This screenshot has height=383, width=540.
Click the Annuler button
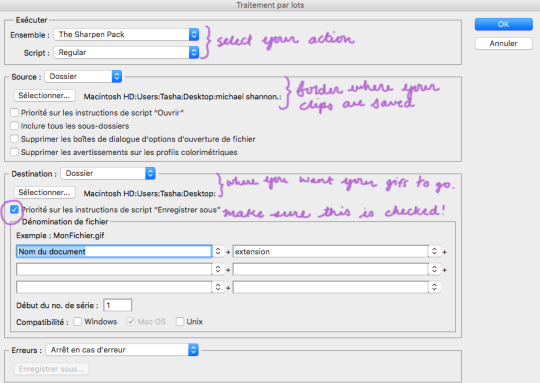[503, 43]
